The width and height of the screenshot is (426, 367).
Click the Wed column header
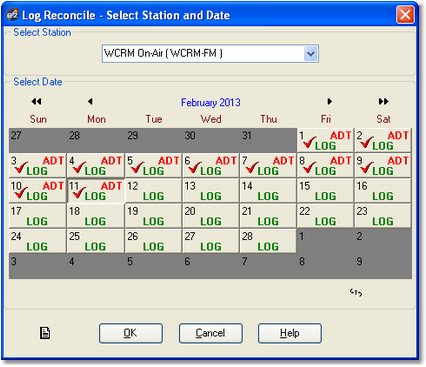211,119
